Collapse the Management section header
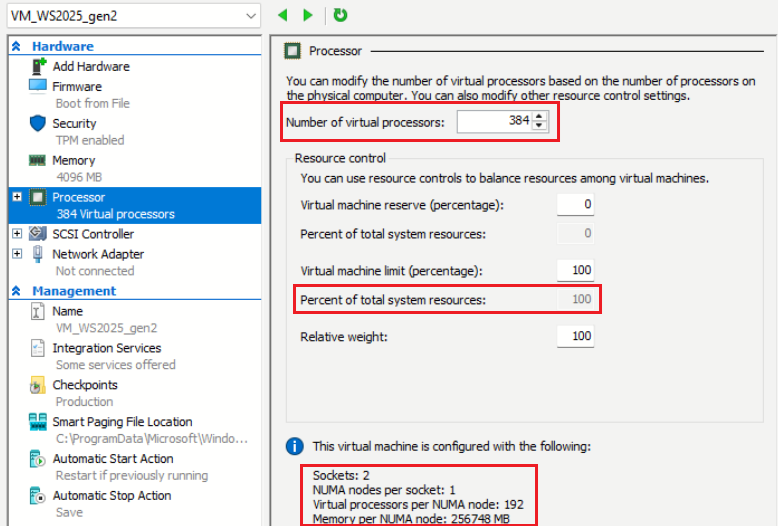This screenshot has height=526, width=778. pos(16,291)
